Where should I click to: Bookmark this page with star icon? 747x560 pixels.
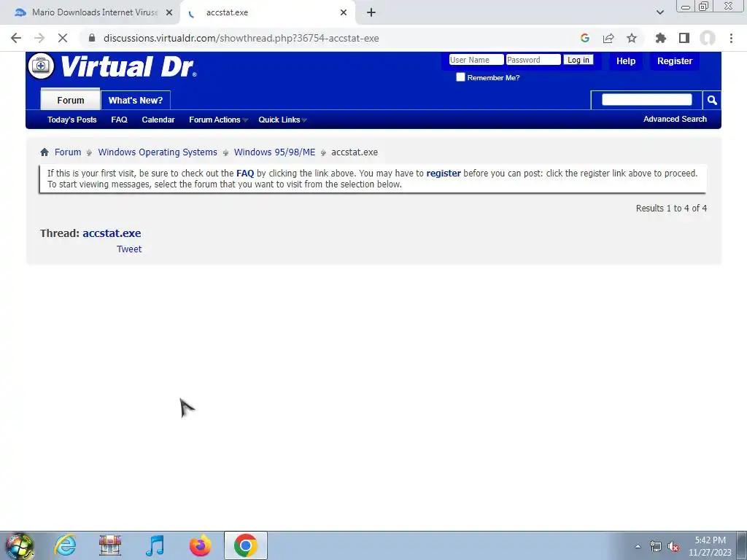[632, 38]
